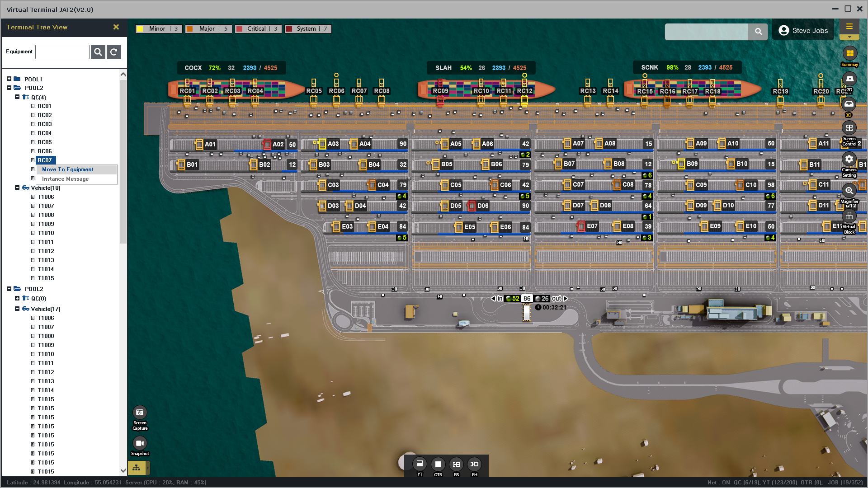Open Screen Control icon
The height and width of the screenshot is (488, 868).
click(849, 128)
